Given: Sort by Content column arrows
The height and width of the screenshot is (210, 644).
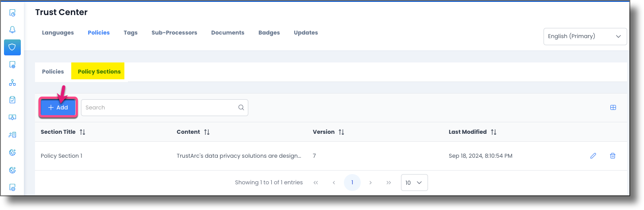Looking at the screenshot, I should click(207, 132).
